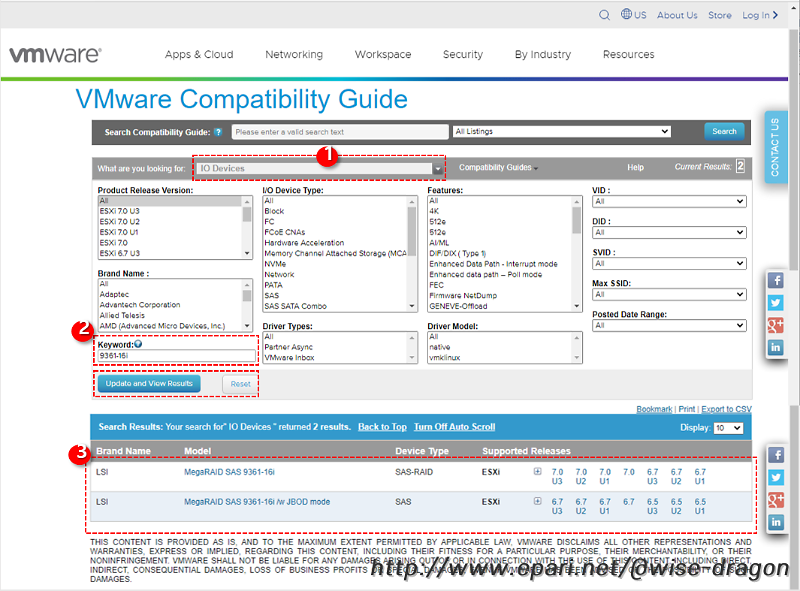Image resolution: width=800 pixels, height=591 pixels.
Task: Click in the search compatibility guide text field
Action: coord(340,132)
